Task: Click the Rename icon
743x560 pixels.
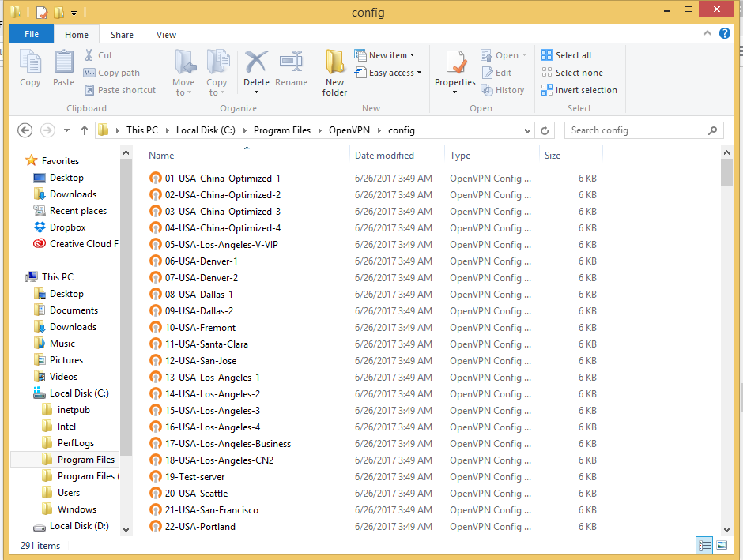Action: pos(292,62)
